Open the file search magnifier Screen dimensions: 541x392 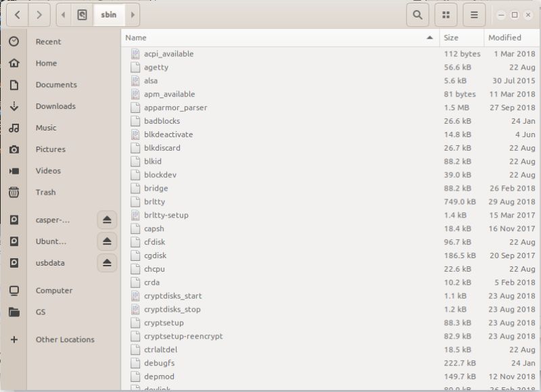click(417, 14)
